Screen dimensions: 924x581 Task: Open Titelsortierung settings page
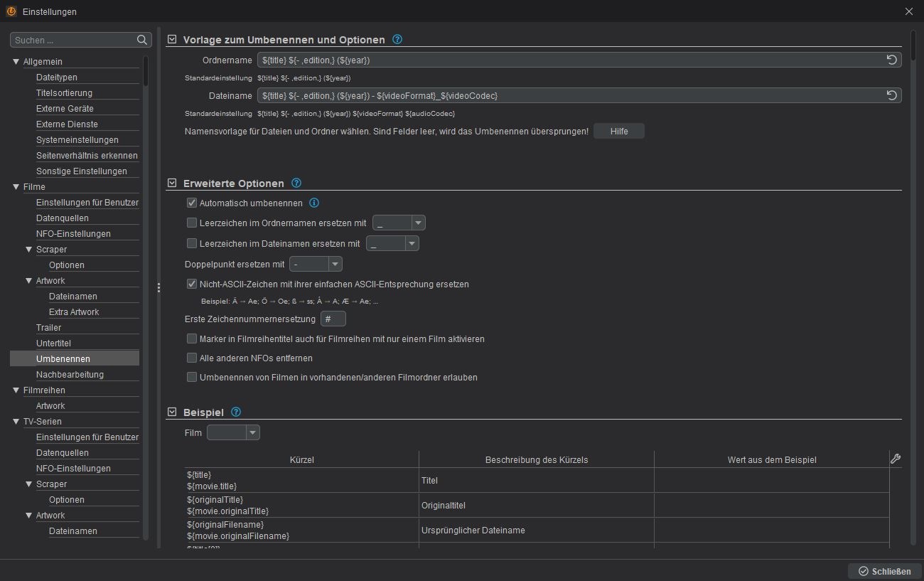tap(64, 92)
